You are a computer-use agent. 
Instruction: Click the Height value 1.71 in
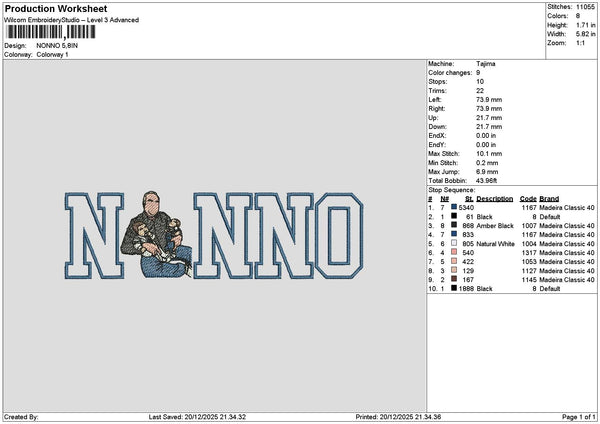pos(586,25)
